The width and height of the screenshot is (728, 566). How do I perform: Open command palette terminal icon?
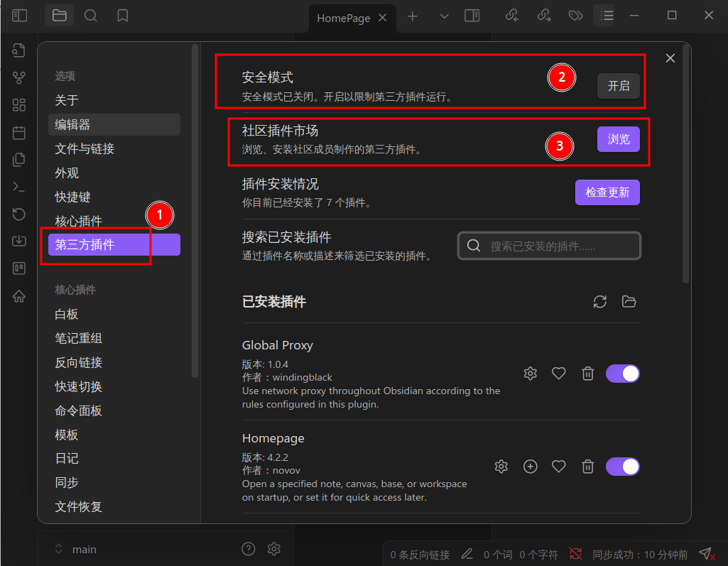19,187
